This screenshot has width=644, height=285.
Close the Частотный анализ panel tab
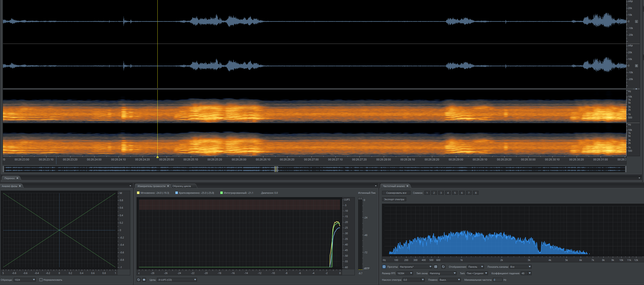coord(407,186)
